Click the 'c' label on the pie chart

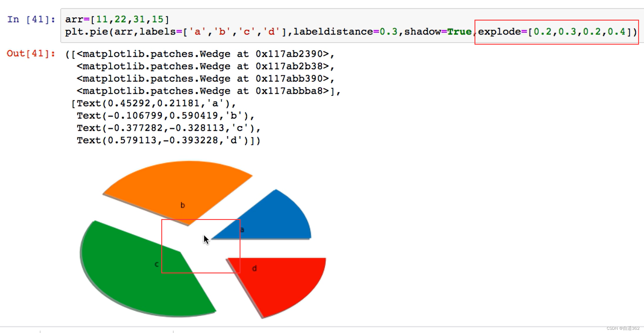pyautogui.click(x=157, y=264)
